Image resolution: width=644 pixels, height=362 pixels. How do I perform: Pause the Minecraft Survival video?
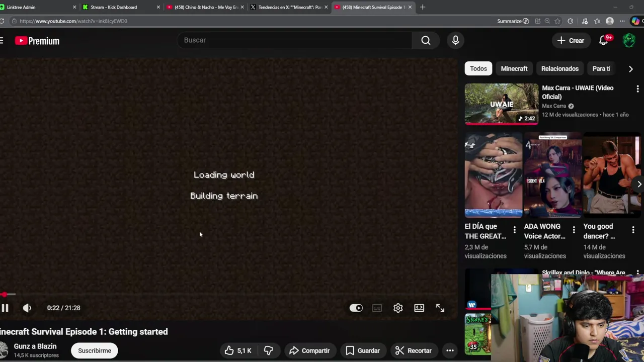(5, 308)
